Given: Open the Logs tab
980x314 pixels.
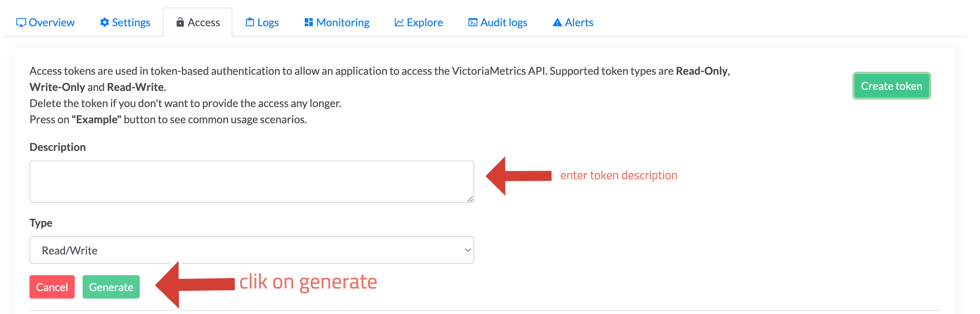Looking at the screenshot, I should 267,22.
